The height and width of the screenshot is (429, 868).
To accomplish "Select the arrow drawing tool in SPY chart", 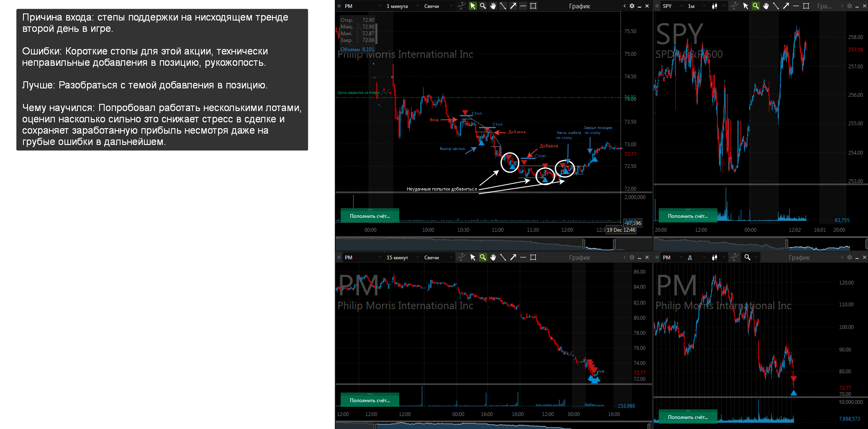I will pos(786,6).
